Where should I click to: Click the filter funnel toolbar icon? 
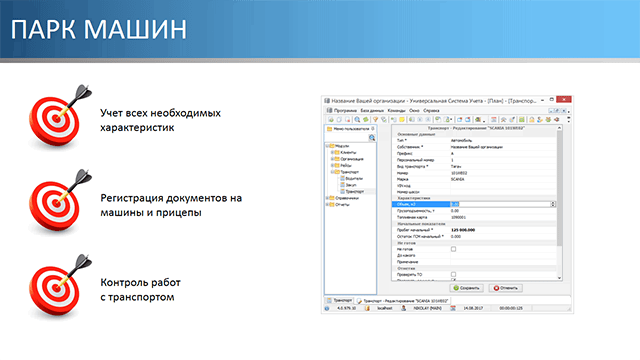pyautogui.click(x=375, y=120)
